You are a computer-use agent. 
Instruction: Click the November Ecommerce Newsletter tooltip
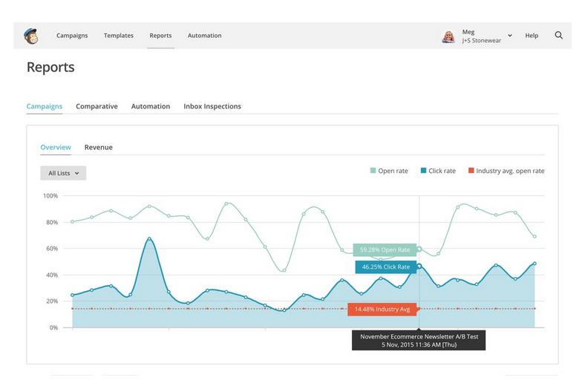[x=419, y=341]
